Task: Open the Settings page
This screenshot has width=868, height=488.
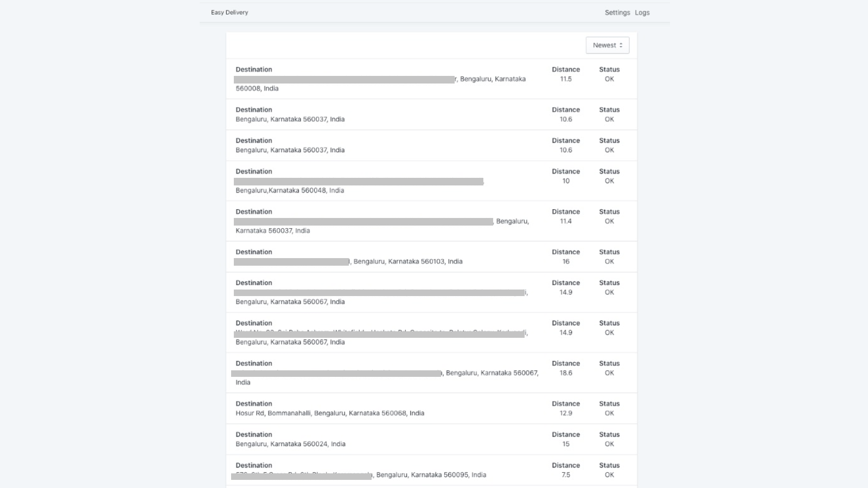Action: point(617,12)
